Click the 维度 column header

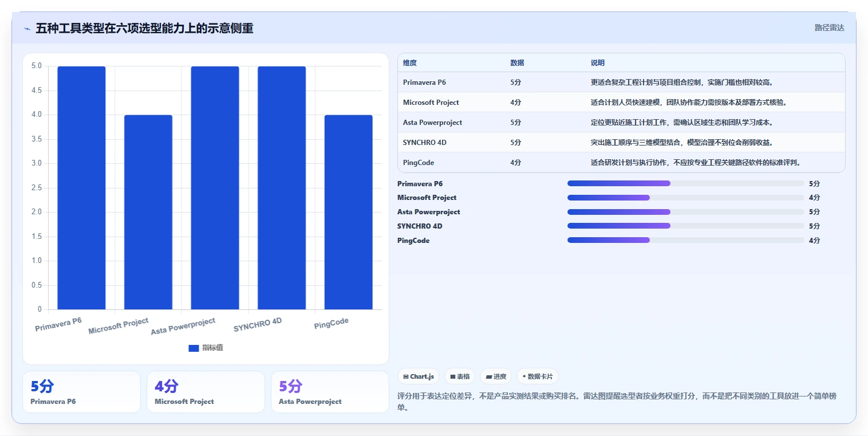[x=410, y=63]
